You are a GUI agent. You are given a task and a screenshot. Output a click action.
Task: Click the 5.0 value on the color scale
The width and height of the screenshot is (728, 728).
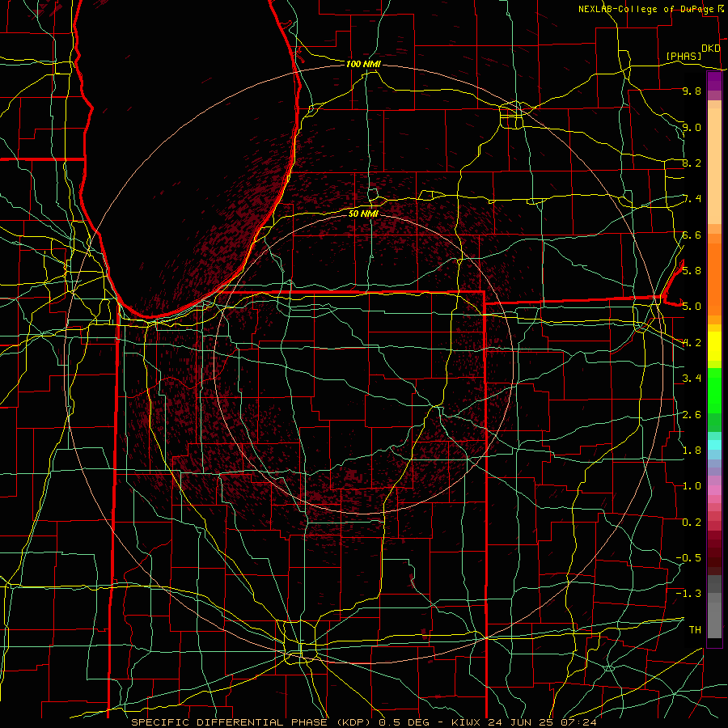[692, 307]
